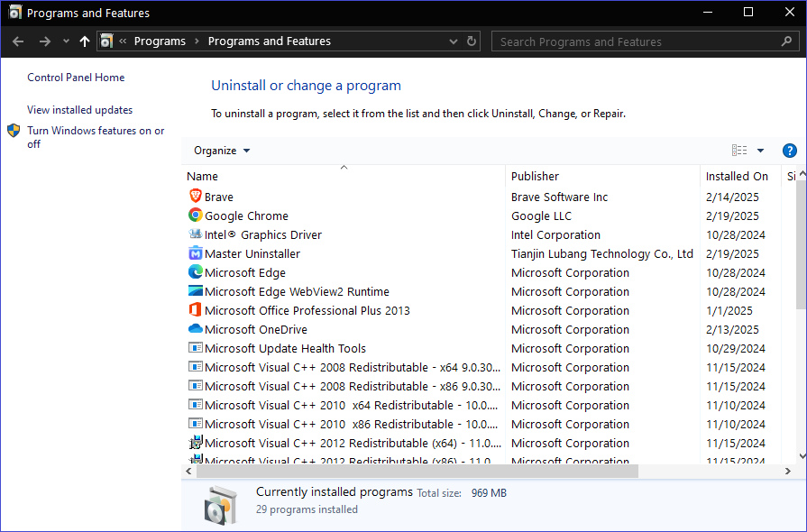Viewport: 807px width, 532px height.
Task: Click the search magnifier icon
Action: (x=786, y=41)
